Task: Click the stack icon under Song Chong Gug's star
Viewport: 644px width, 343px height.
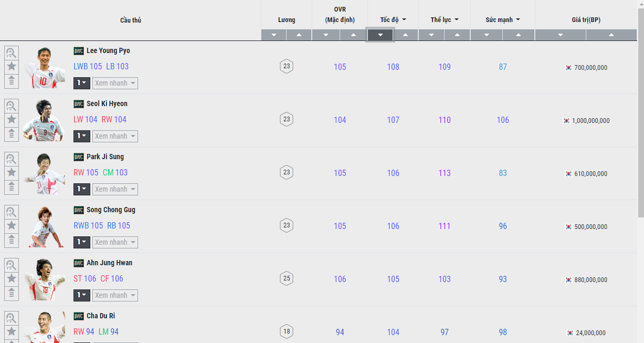Action: point(12,240)
